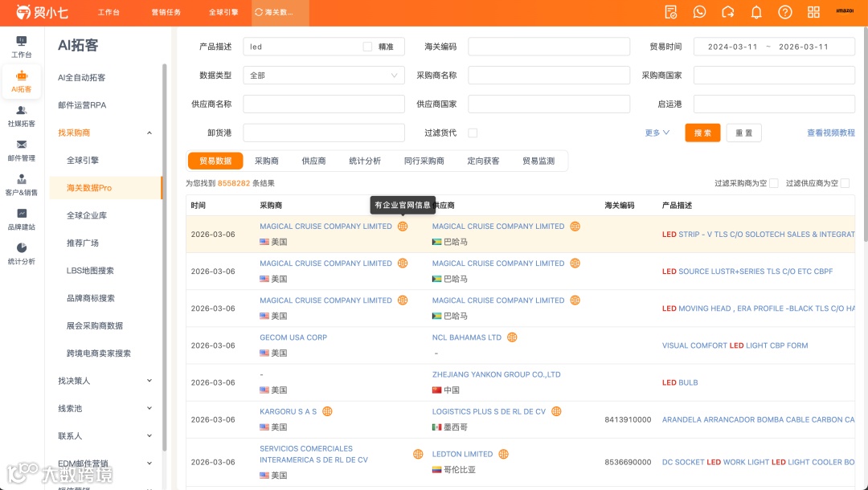Switch to the 采购商 tab
Screen dimensions: 868x490
[266, 161]
